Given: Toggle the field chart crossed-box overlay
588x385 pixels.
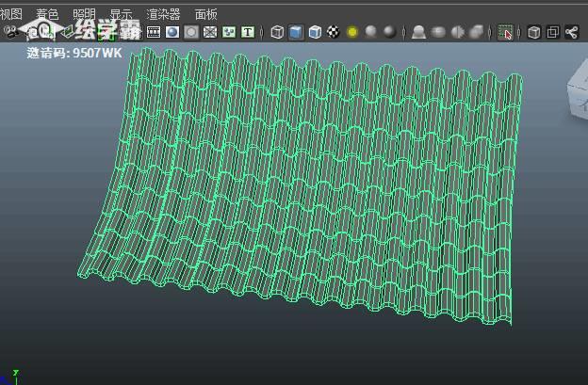Looking at the screenshot, I should tap(210, 32).
